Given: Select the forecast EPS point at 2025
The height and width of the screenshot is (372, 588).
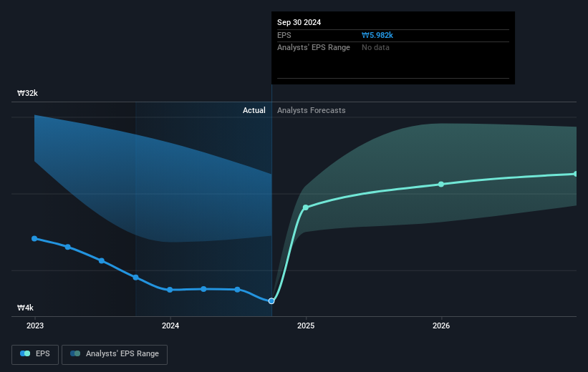Looking at the screenshot, I should 306,207.
